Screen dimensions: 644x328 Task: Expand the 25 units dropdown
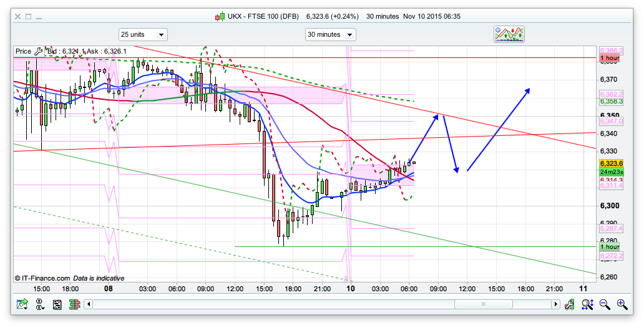(142, 34)
